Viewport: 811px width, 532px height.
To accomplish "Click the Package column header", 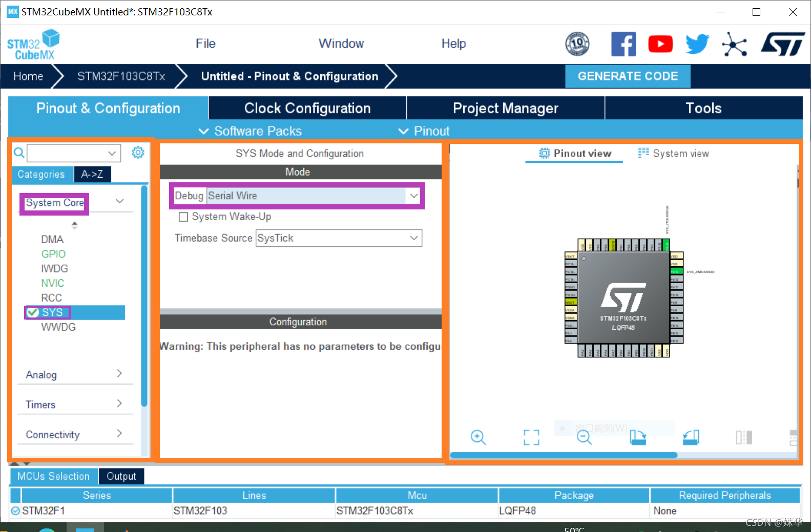I will pos(574,495).
